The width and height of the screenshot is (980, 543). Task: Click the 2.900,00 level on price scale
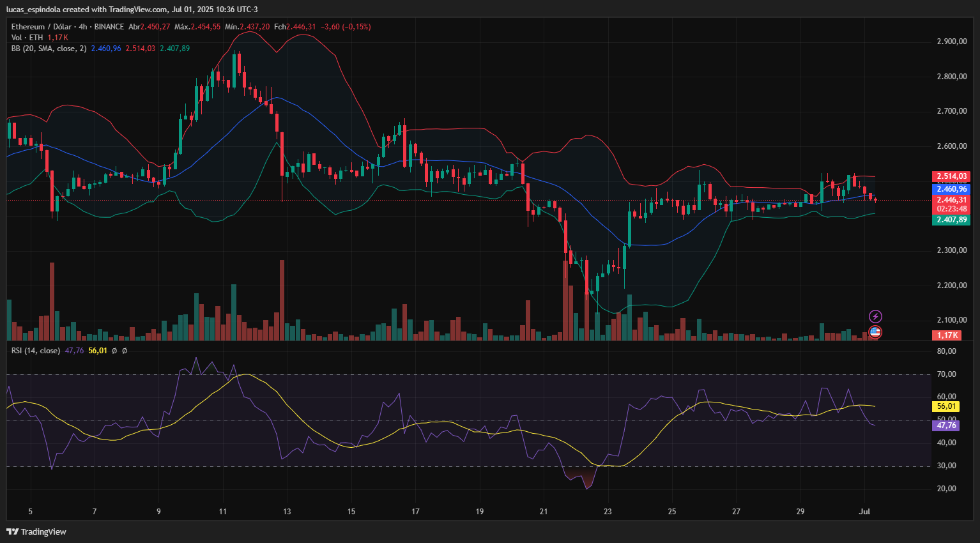pyautogui.click(x=951, y=42)
